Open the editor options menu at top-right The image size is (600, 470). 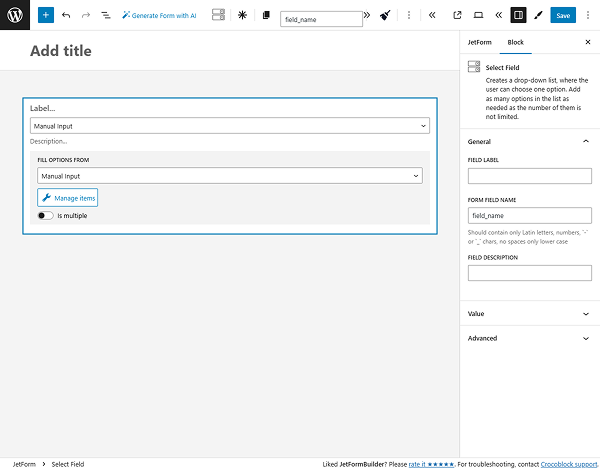tap(588, 15)
